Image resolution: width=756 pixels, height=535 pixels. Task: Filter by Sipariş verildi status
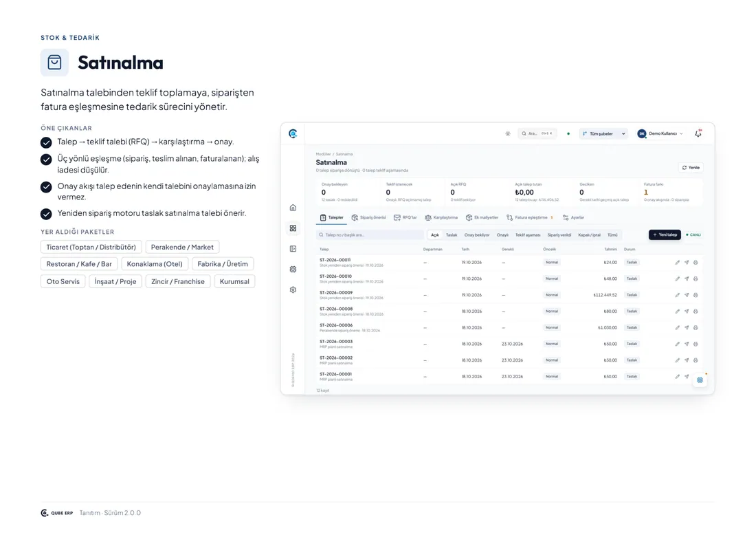(x=559, y=235)
